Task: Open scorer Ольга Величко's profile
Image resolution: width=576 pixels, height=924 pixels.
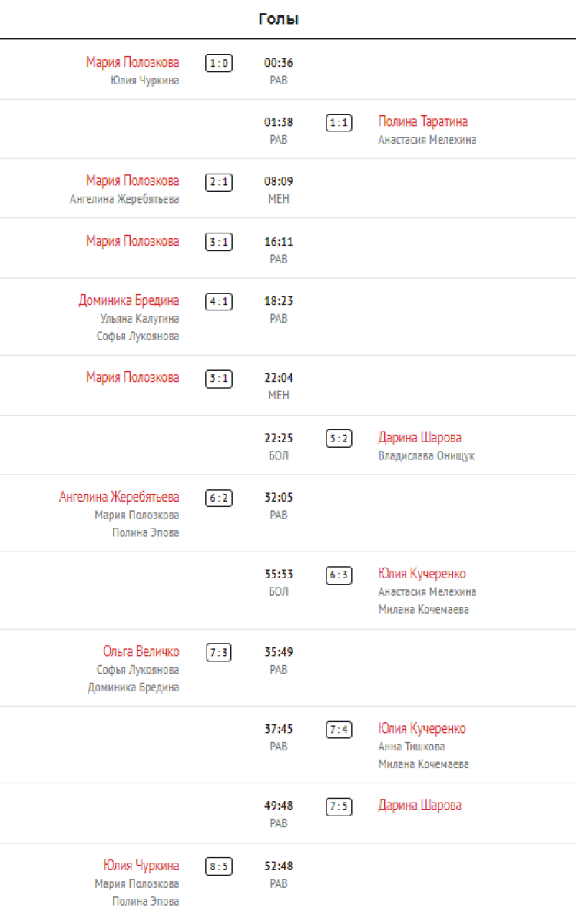Action: point(141,651)
